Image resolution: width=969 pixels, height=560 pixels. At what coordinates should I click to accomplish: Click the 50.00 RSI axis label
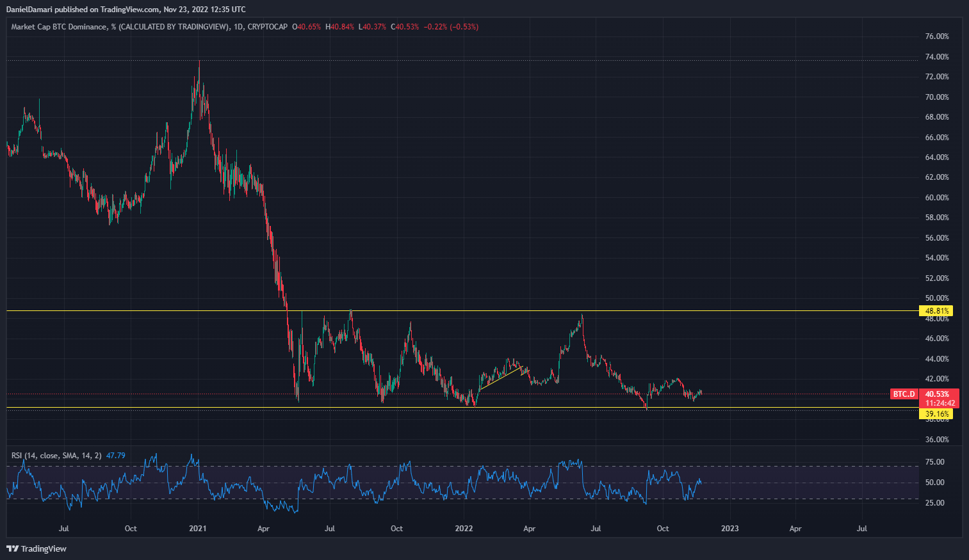(935, 483)
